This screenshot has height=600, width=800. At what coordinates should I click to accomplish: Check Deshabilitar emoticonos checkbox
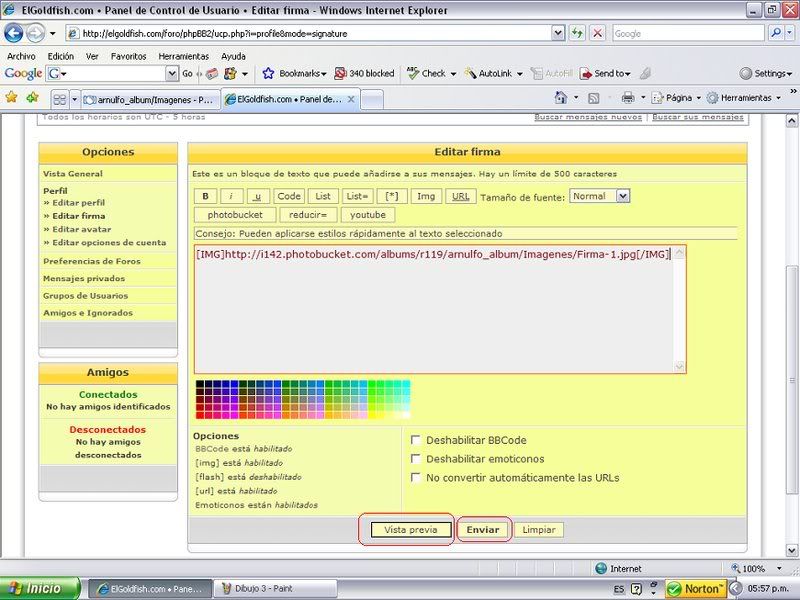coord(416,459)
